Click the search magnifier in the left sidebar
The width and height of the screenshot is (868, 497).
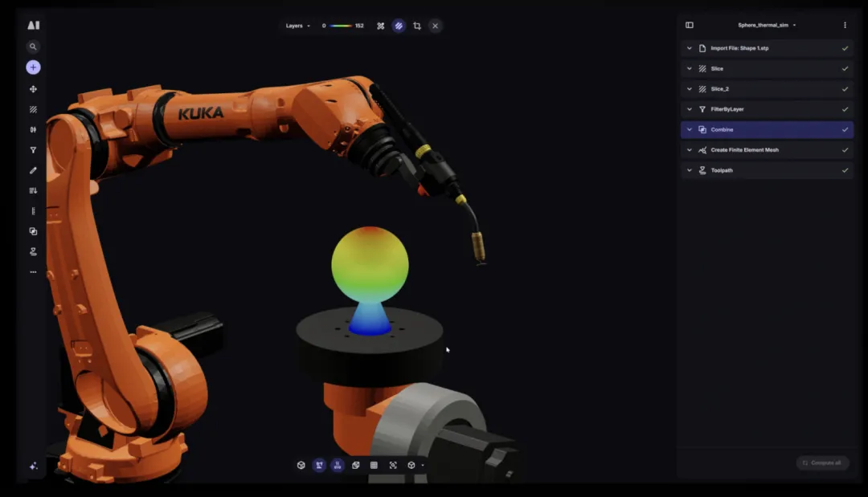33,47
